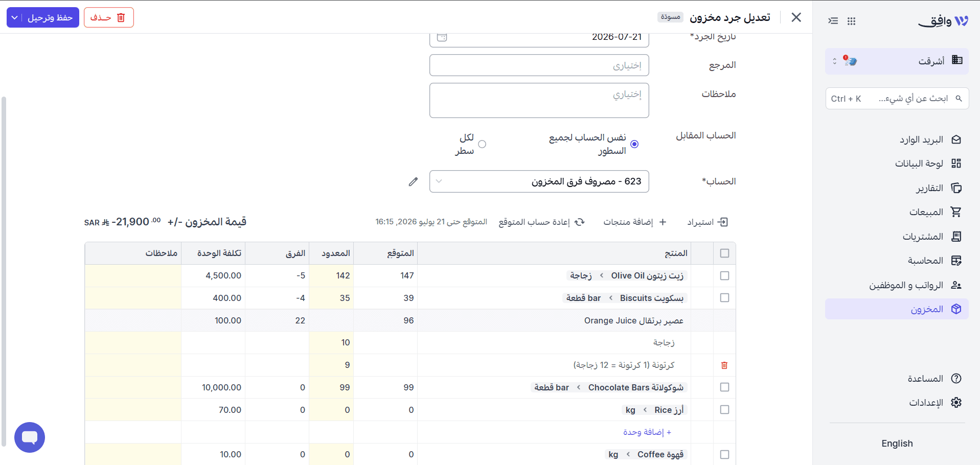Click the trash icon in حذف button
This screenshot has width=980, height=465.
[x=121, y=17]
